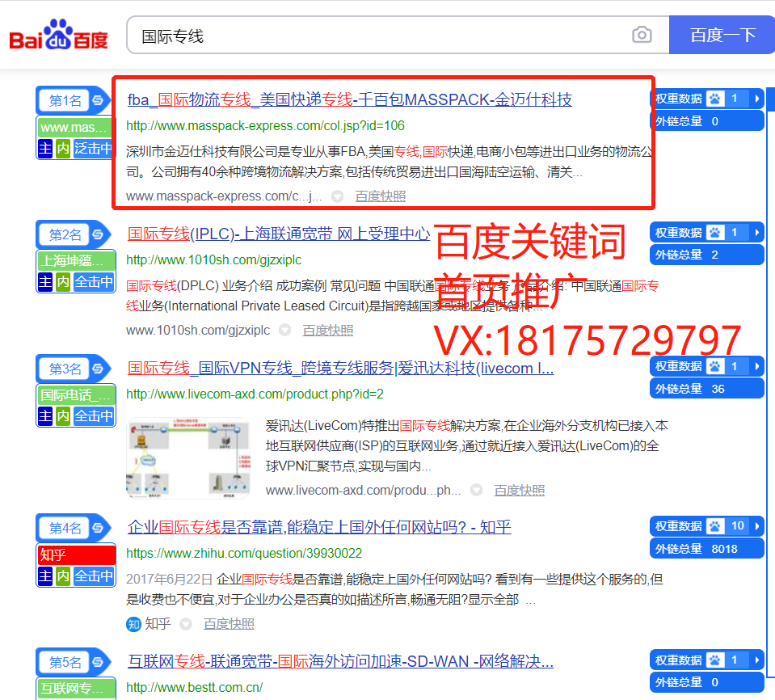Click paw icon in 权重数据 10 row
The height and width of the screenshot is (700, 775).
click(714, 526)
